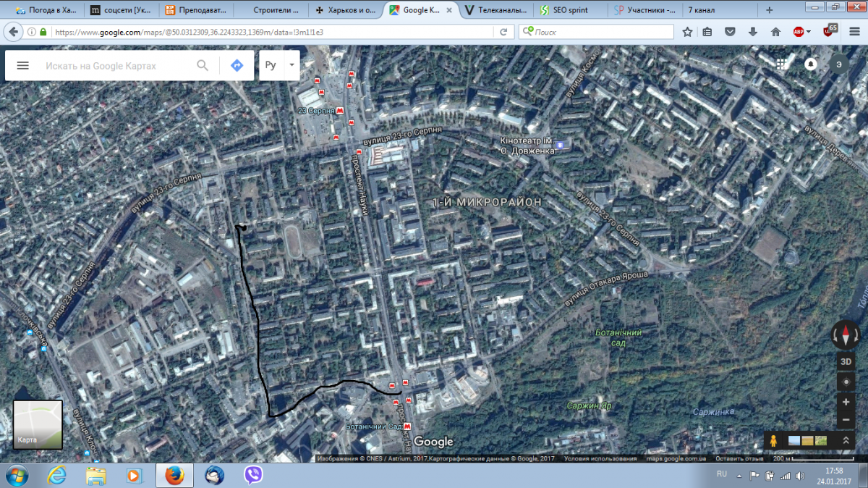Open Google notifications bell
Image resolution: width=868 pixels, height=488 pixels.
[811, 64]
